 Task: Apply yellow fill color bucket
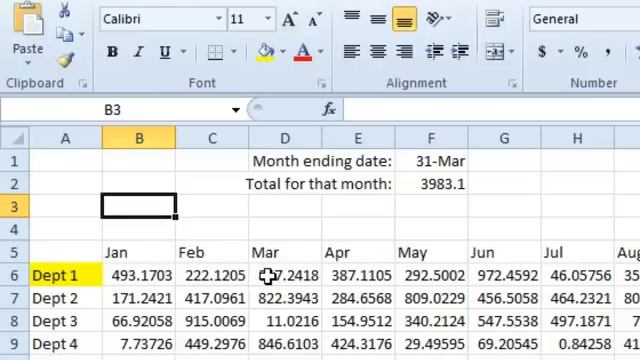[265, 52]
